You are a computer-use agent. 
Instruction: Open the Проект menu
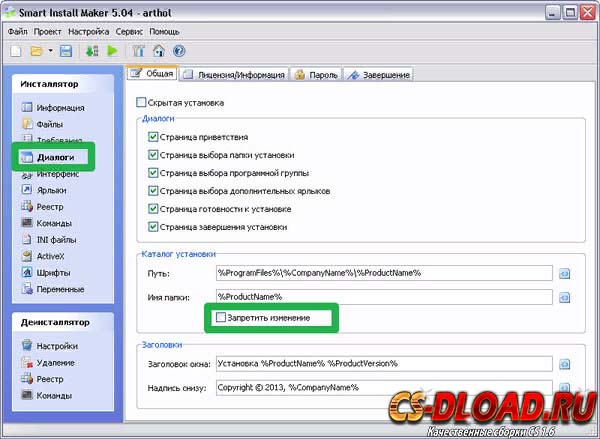click(47, 32)
